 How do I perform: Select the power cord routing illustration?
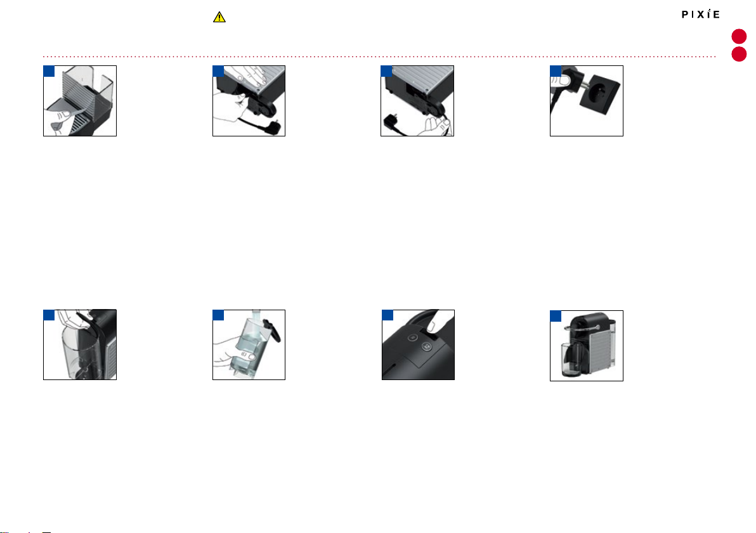[417, 101]
